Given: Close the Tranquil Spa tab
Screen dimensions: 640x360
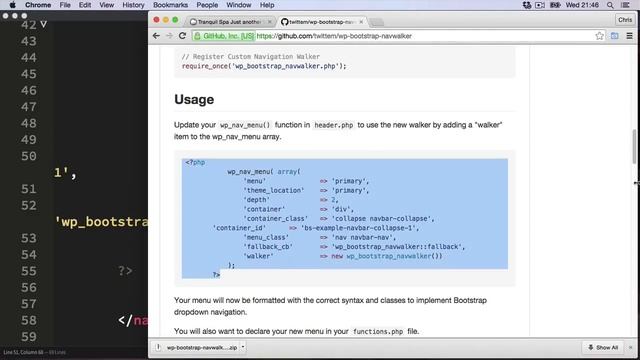Looking at the screenshot, I should (x=269, y=22).
